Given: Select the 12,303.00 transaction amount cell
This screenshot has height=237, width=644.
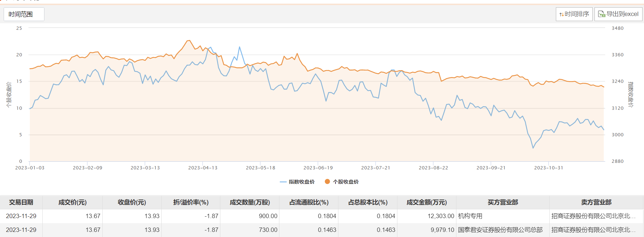Looking at the screenshot, I should pos(441,216).
